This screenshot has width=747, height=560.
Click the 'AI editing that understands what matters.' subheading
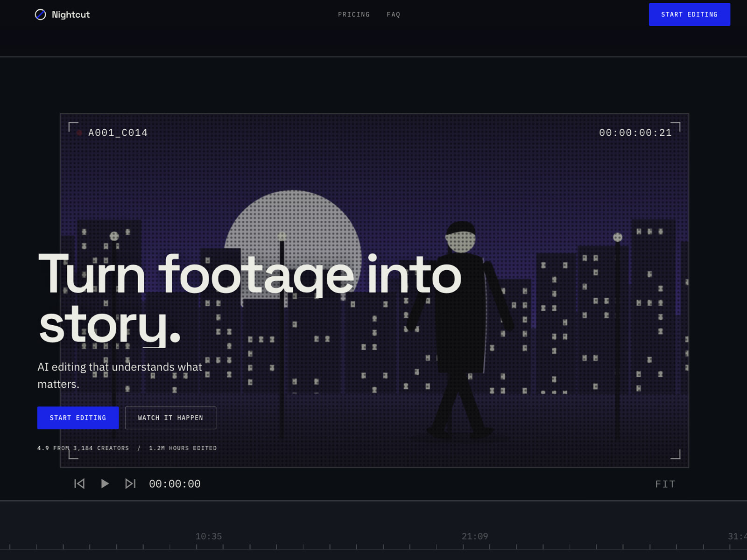[120, 375]
